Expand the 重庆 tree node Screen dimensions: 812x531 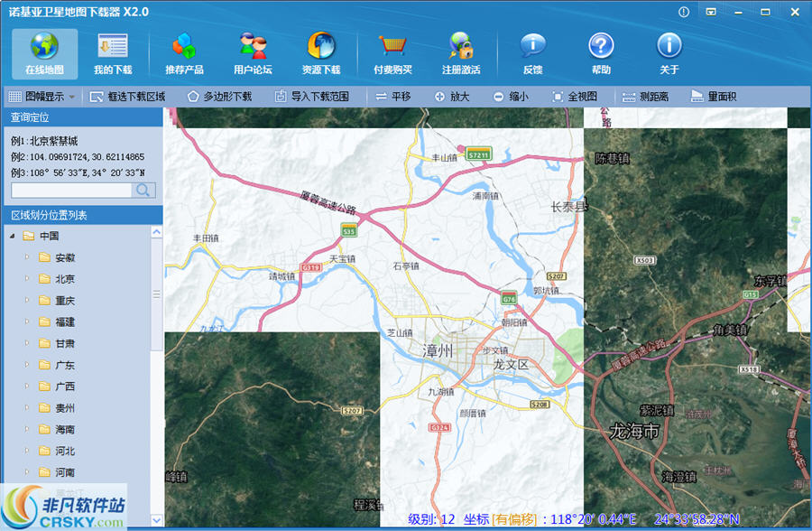click(x=27, y=300)
